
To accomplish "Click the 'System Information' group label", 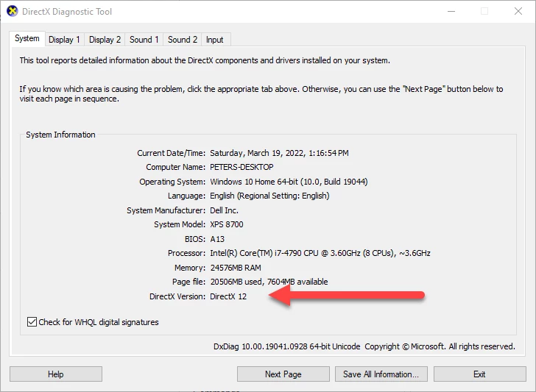I will (60, 135).
